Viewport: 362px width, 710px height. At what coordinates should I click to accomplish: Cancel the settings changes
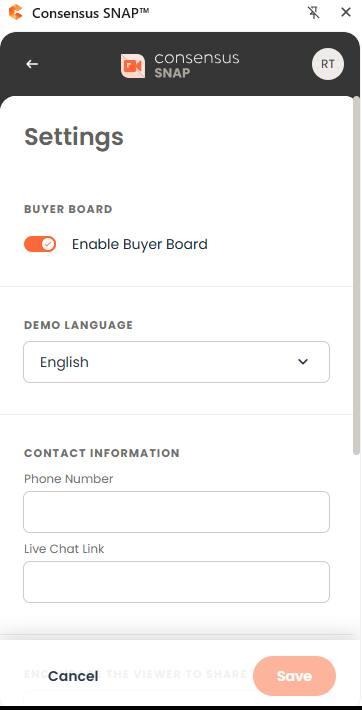[x=73, y=676]
